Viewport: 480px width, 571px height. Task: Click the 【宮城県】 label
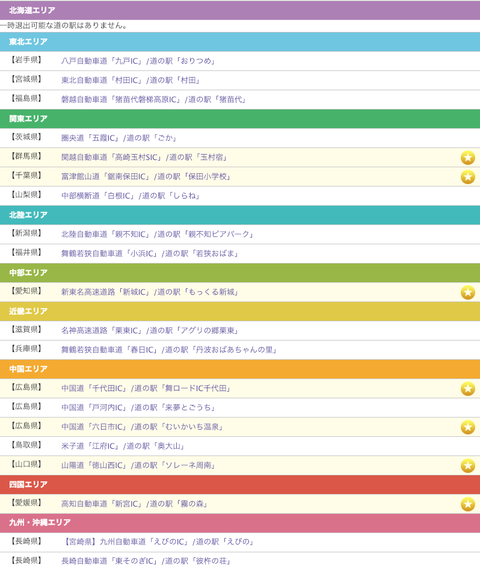coord(26,79)
